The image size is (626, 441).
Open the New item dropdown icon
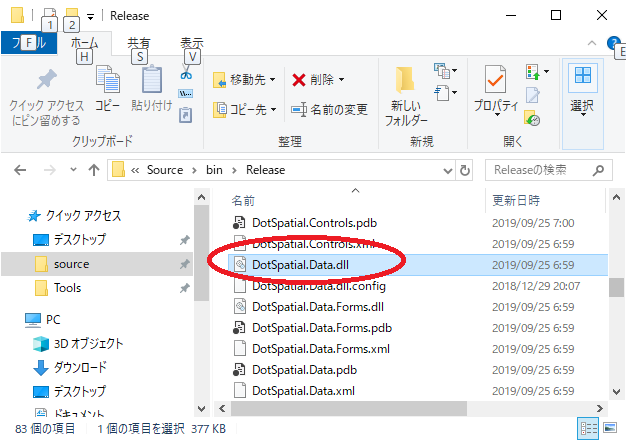445,71
